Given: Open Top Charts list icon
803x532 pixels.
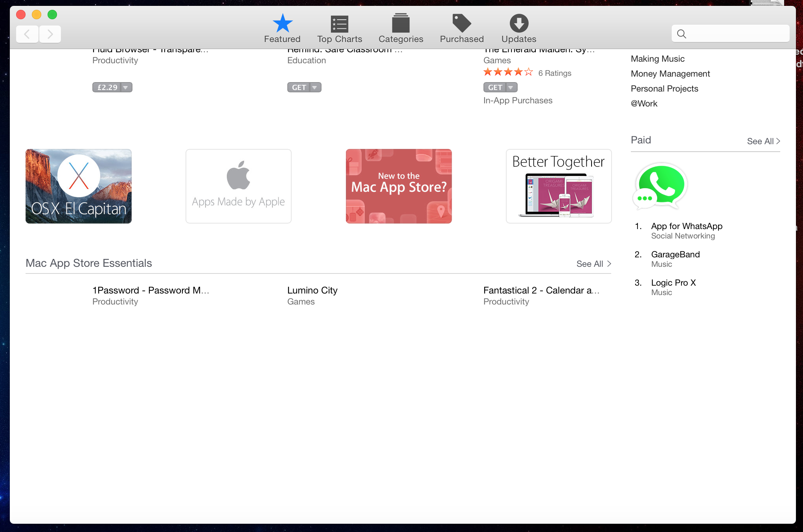Looking at the screenshot, I should click(x=340, y=24).
